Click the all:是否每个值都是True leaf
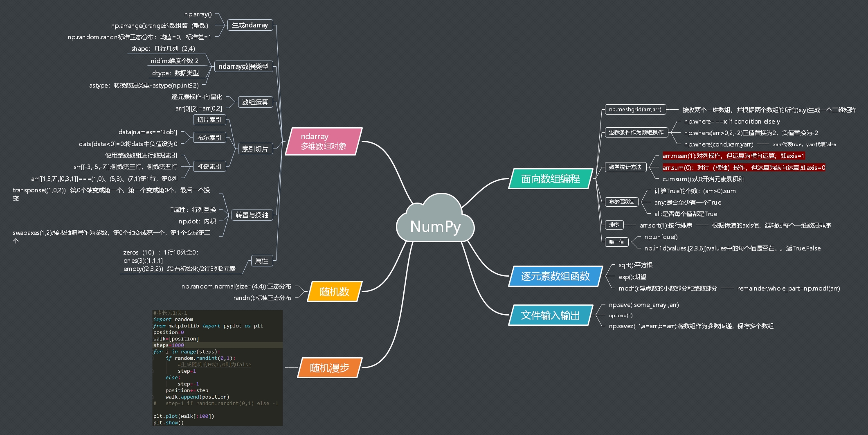The height and width of the screenshot is (435, 868). click(686, 214)
